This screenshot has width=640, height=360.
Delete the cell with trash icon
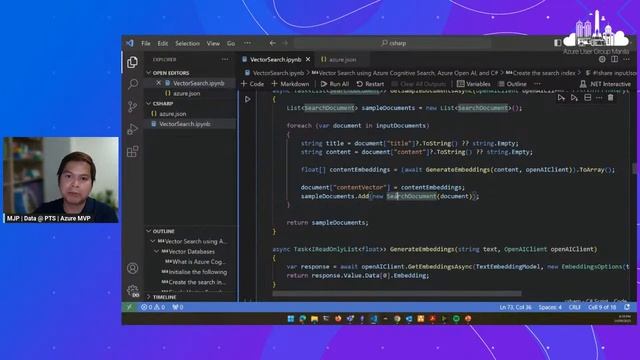[x=611, y=98]
